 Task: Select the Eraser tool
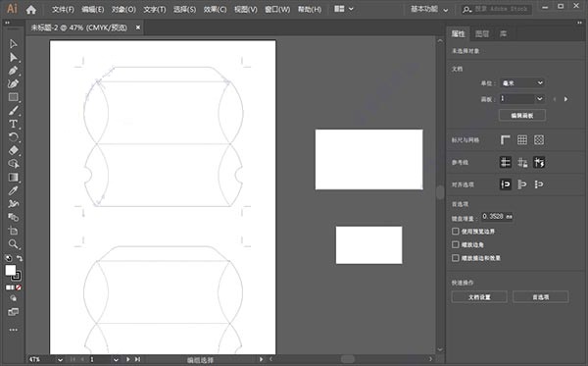point(13,150)
